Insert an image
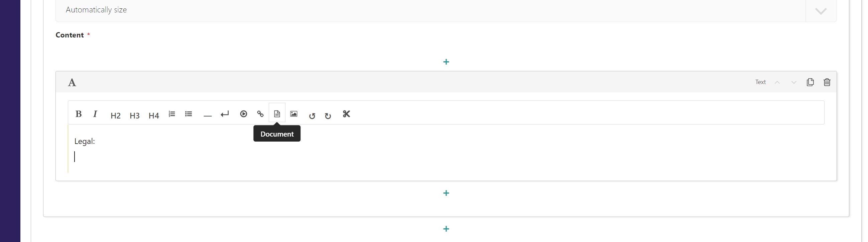 tap(294, 114)
